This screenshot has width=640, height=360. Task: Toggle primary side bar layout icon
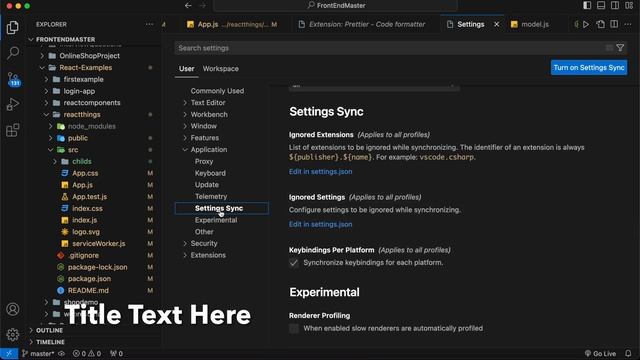(x=587, y=5)
